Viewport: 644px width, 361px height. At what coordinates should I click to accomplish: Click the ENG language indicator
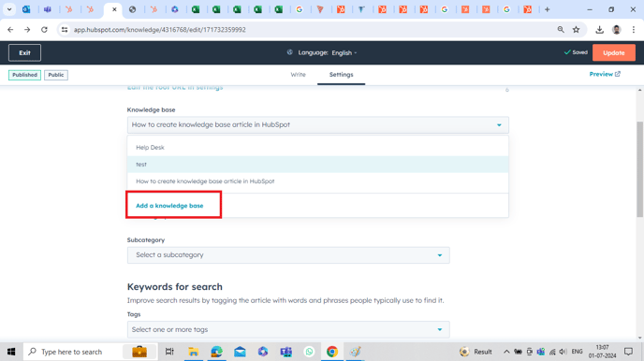(x=577, y=352)
